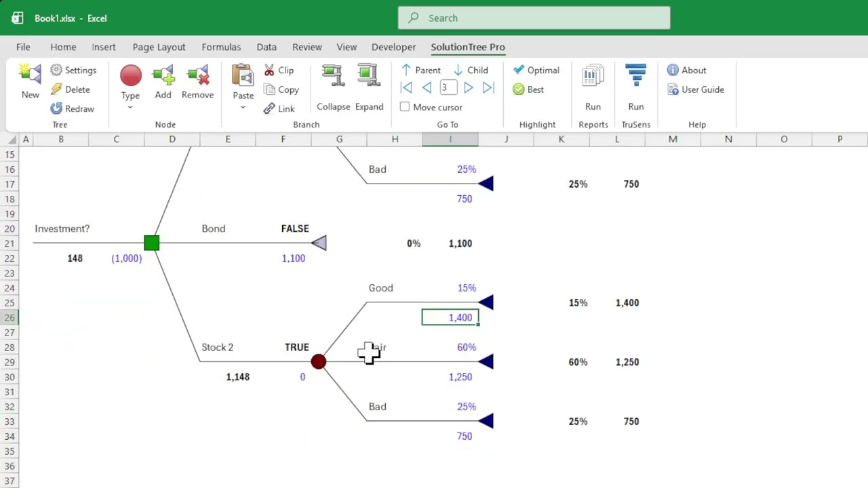868x488 pixels.
Task: Highlight the Best outcome
Action: tap(528, 89)
